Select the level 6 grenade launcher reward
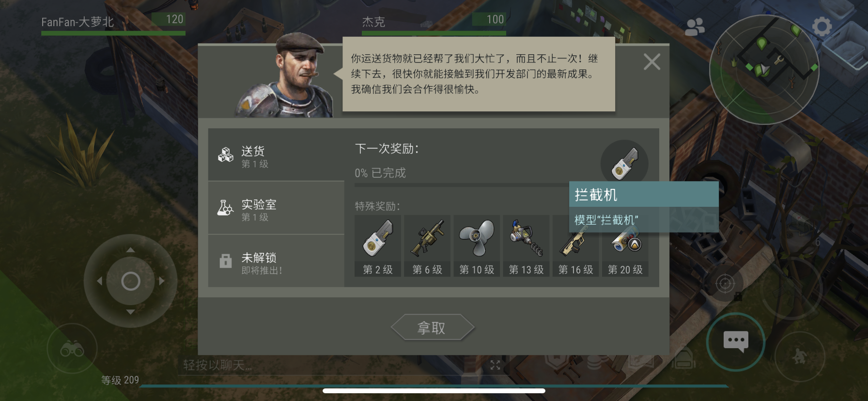The width and height of the screenshot is (868, 401). [x=427, y=246]
